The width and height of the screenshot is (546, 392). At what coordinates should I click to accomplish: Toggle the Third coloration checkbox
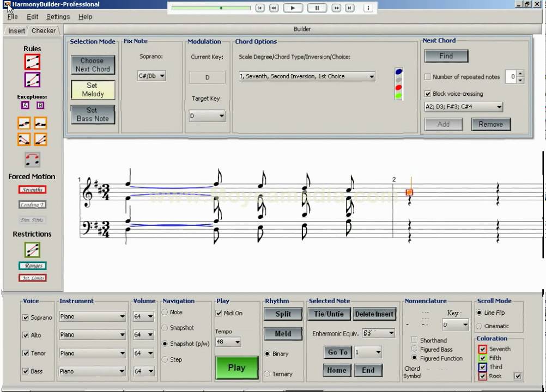tap(482, 367)
